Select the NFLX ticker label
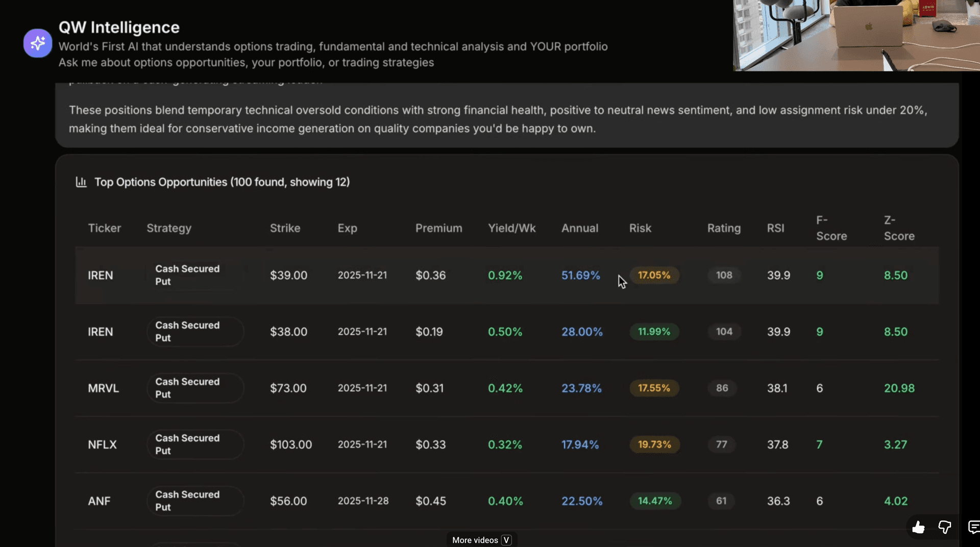980x547 pixels. coord(102,444)
